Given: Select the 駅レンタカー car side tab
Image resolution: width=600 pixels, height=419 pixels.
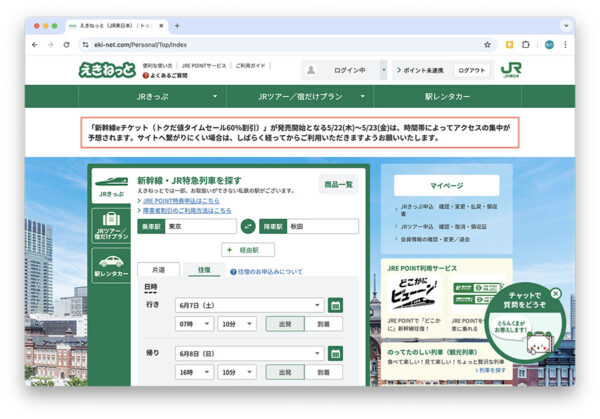Looking at the screenshot, I should 111,265.
